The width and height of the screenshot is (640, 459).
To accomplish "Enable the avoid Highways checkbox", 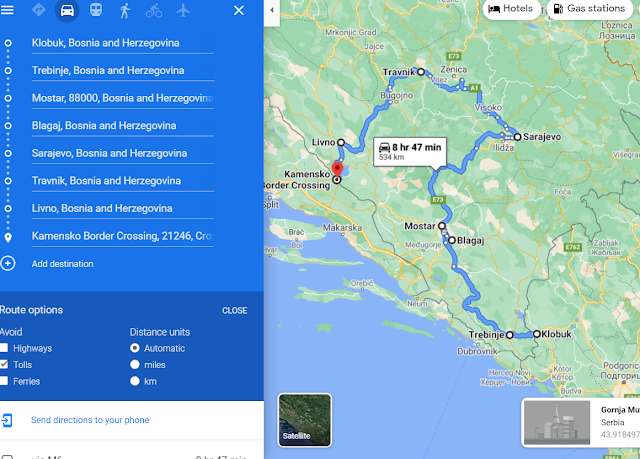I will [x=4, y=348].
